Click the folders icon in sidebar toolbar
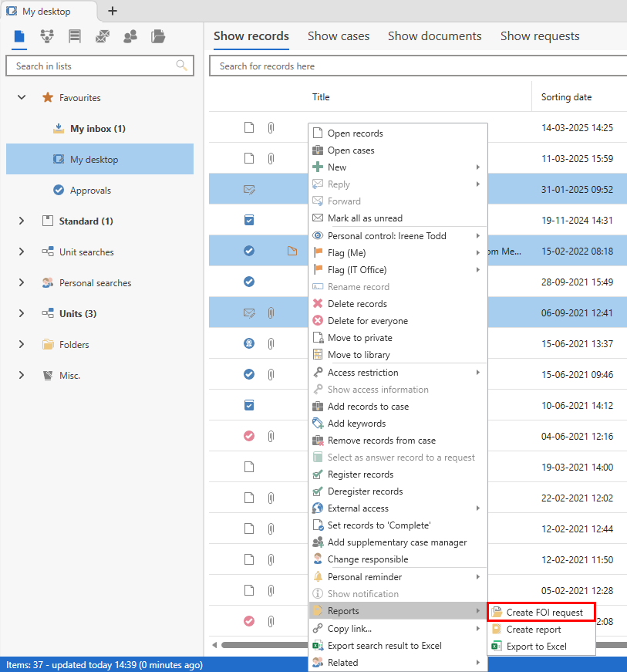This screenshot has height=672, width=627. (158, 36)
